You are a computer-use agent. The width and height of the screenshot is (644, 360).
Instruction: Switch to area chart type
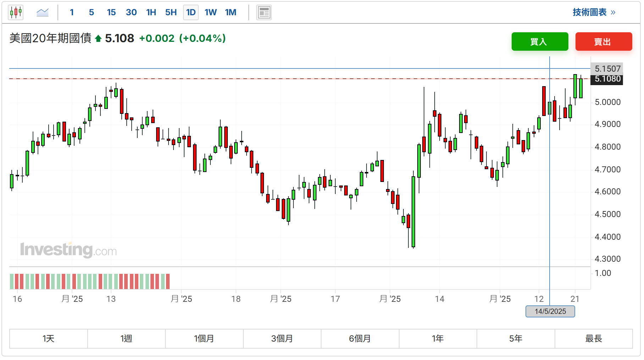(43, 12)
